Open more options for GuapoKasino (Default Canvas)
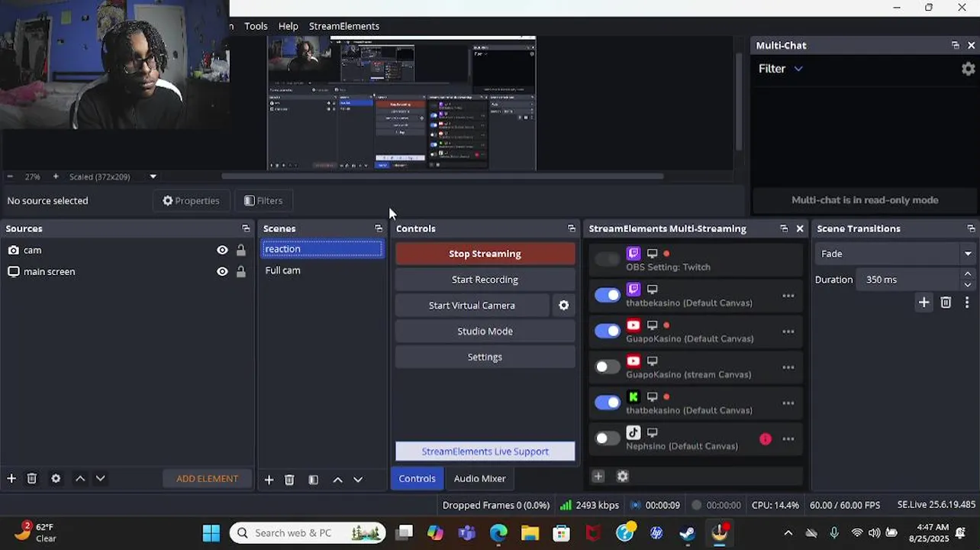 pyautogui.click(x=788, y=332)
